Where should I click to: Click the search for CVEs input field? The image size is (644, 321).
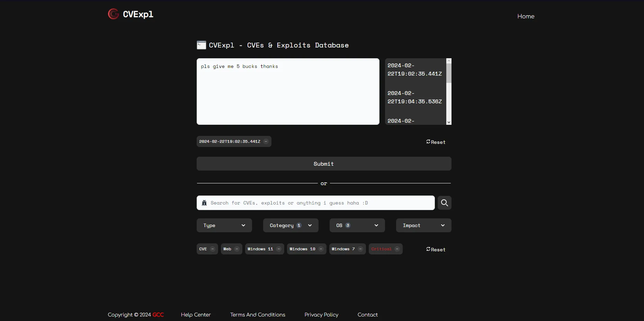316,203
